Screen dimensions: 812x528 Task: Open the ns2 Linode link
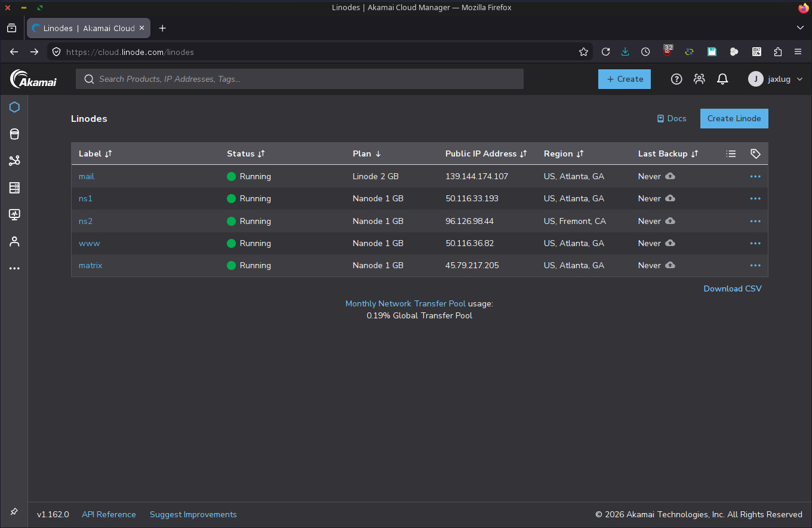(85, 221)
